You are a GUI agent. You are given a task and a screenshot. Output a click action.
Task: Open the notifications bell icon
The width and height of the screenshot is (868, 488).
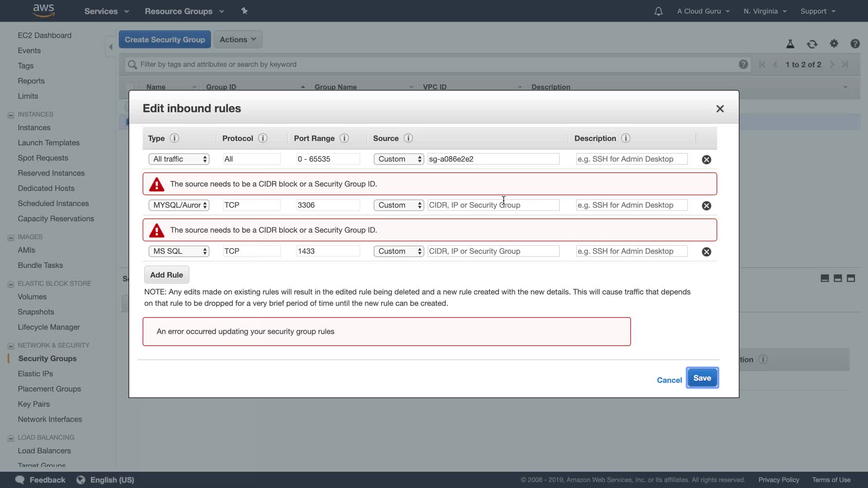coord(658,11)
